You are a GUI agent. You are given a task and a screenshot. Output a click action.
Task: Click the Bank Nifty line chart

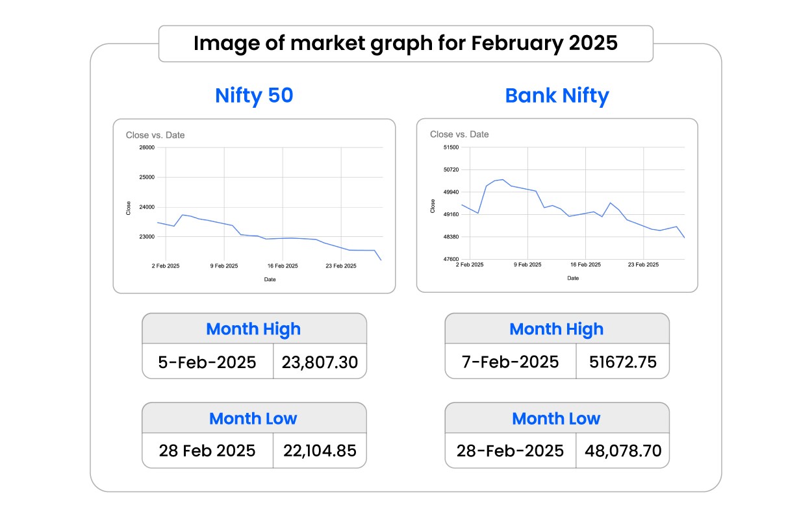[x=572, y=208]
